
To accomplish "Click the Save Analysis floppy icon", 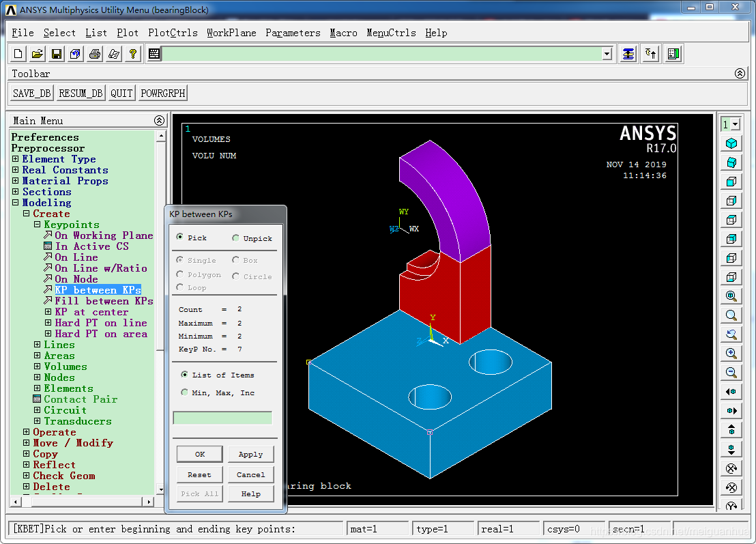I will pos(57,54).
